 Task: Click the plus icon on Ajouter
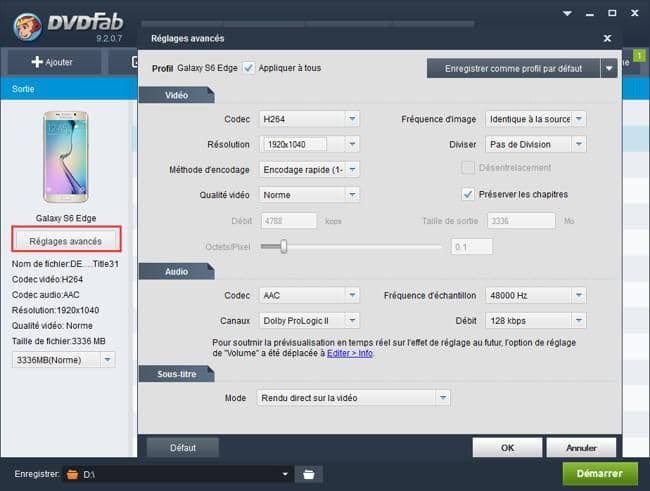point(37,62)
